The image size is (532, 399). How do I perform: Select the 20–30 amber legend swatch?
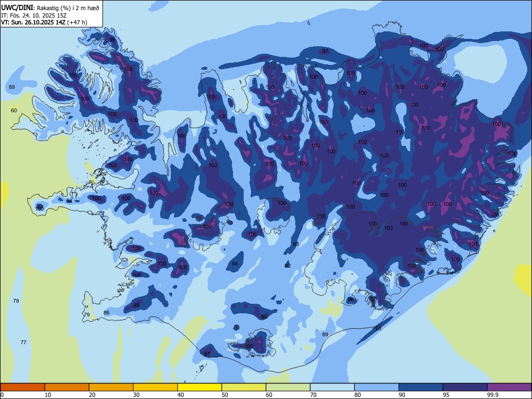(x=111, y=387)
